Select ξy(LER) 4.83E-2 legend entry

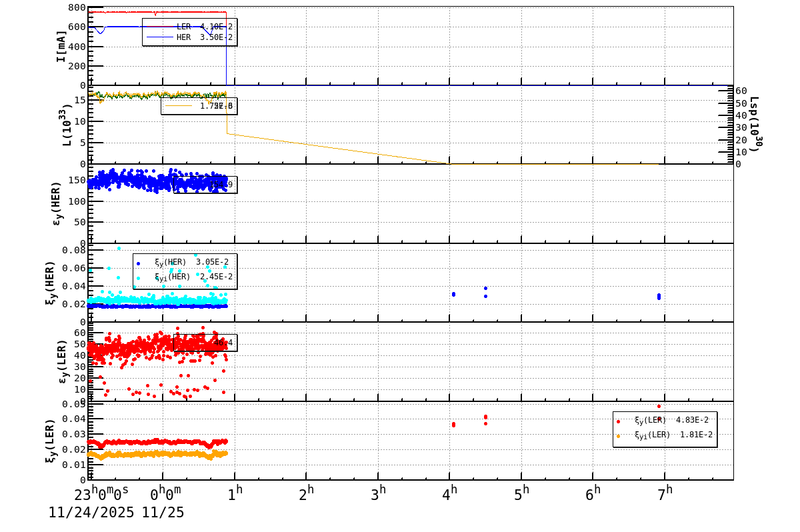pyautogui.click(x=664, y=420)
